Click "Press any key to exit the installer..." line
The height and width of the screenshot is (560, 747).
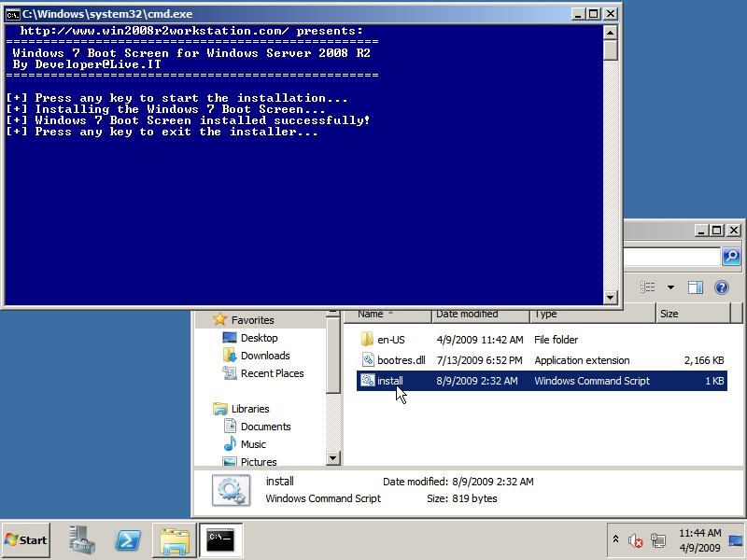(x=162, y=132)
